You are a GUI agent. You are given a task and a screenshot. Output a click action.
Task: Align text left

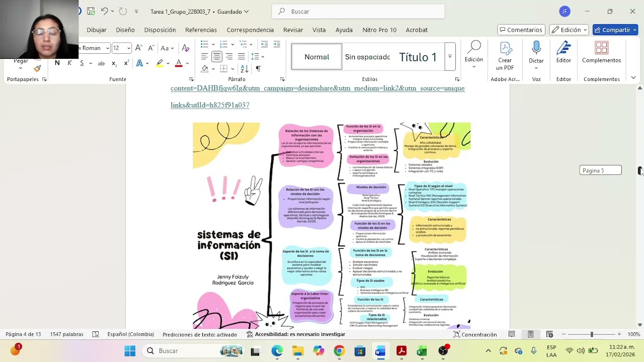[x=204, y=57]
